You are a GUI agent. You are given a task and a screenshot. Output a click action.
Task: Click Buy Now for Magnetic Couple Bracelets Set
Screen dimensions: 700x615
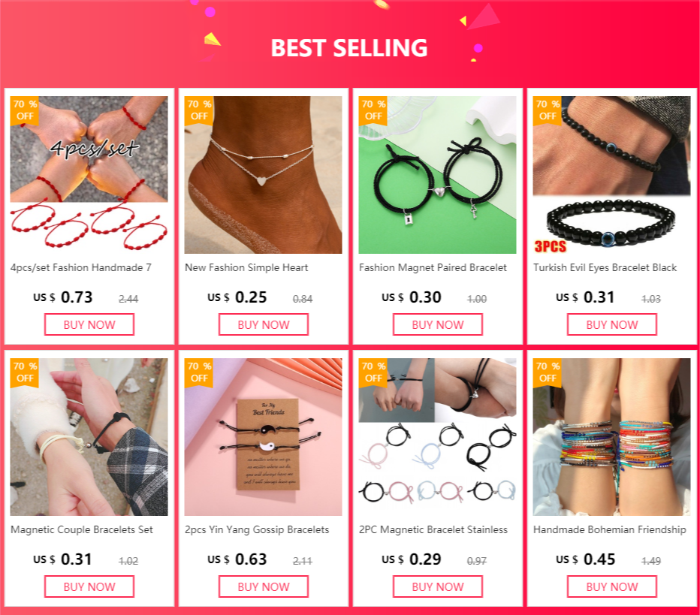[x=89, y=586]
